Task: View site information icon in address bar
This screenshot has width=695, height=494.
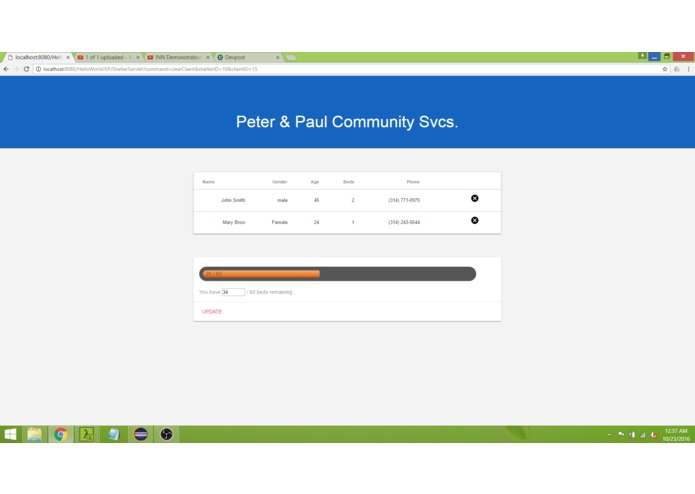Action: tap(38, 69)
